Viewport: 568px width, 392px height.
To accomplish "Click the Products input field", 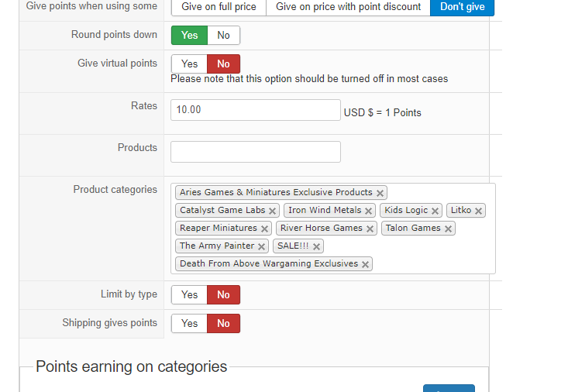I will click(x=255, y=152).
